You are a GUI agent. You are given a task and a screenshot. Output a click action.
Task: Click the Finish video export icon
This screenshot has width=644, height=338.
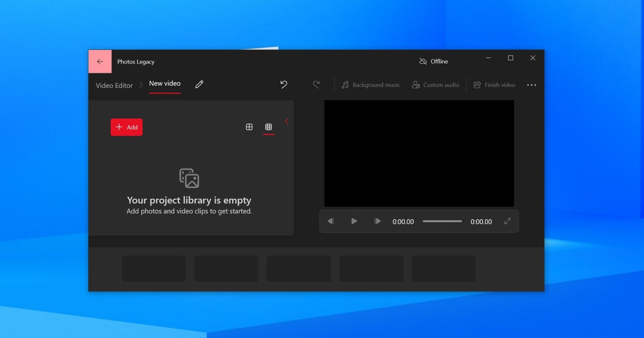[477, 85]
